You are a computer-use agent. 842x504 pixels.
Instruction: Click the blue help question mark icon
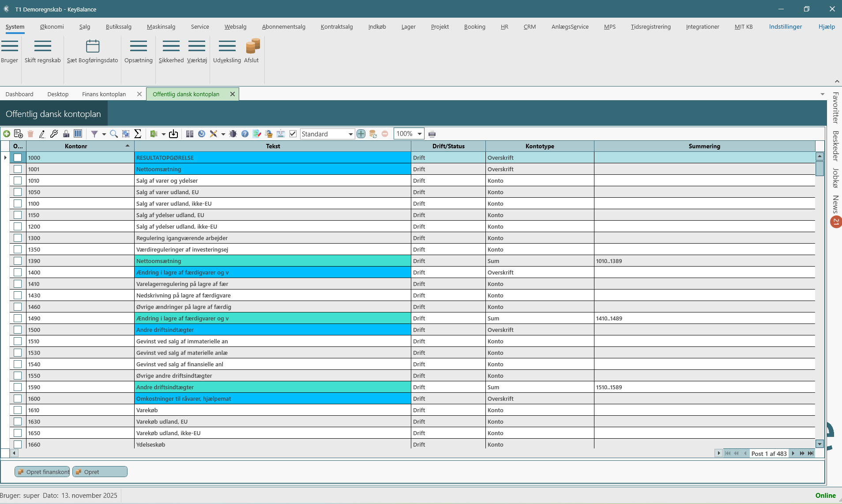[245, 134]
